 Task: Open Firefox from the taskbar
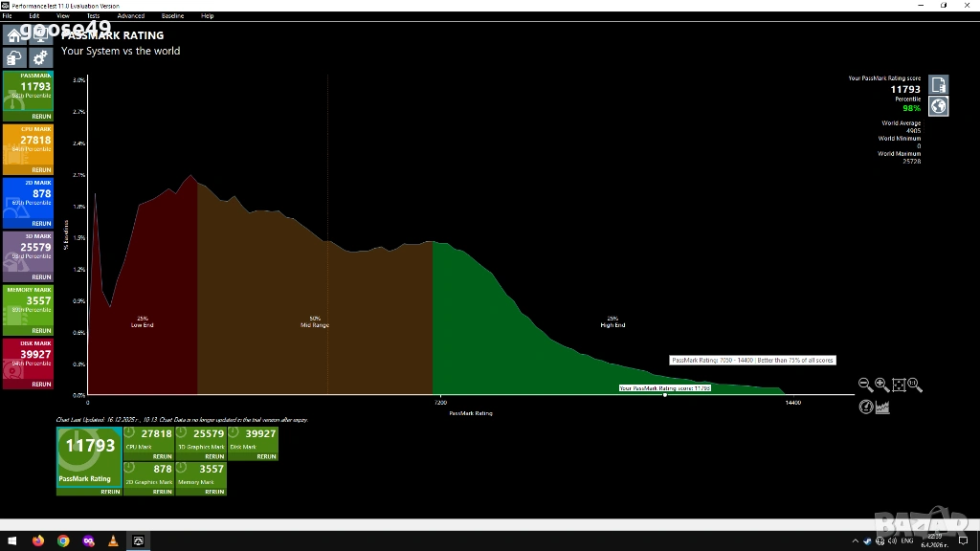click(x=38, y=541)
